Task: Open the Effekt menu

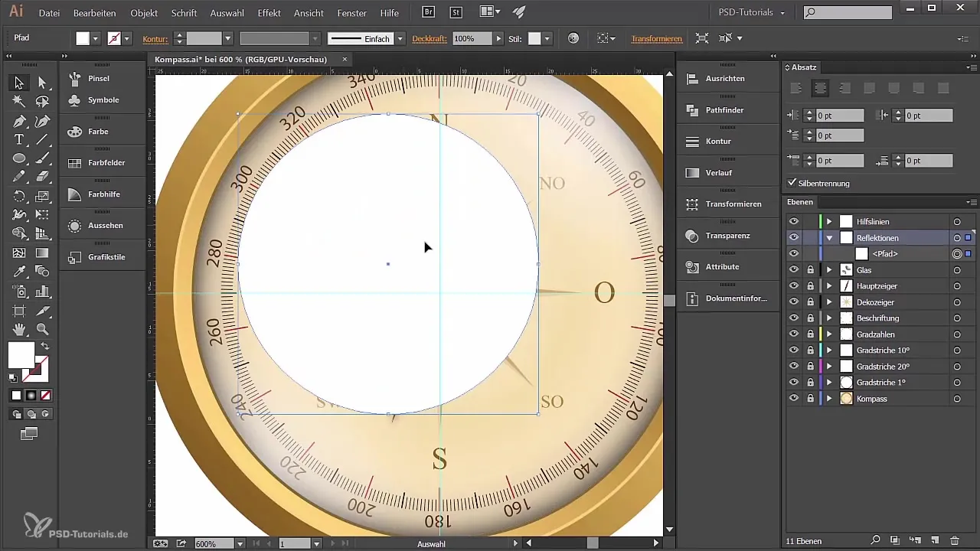Action: [269, 13]
